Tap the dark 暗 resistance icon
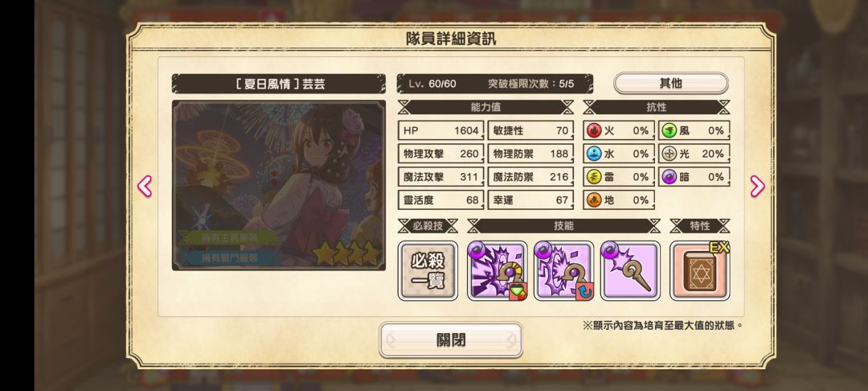 click(x=669, y=177)
